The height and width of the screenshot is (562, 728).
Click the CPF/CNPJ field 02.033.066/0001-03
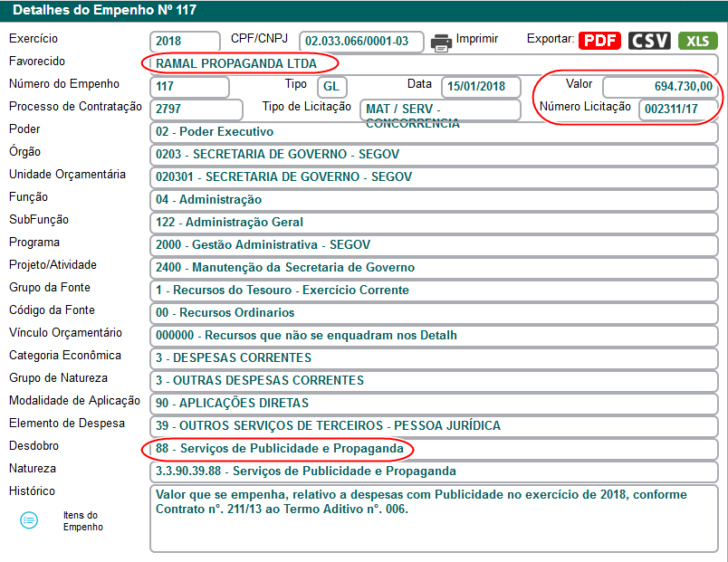click(361, 41)
